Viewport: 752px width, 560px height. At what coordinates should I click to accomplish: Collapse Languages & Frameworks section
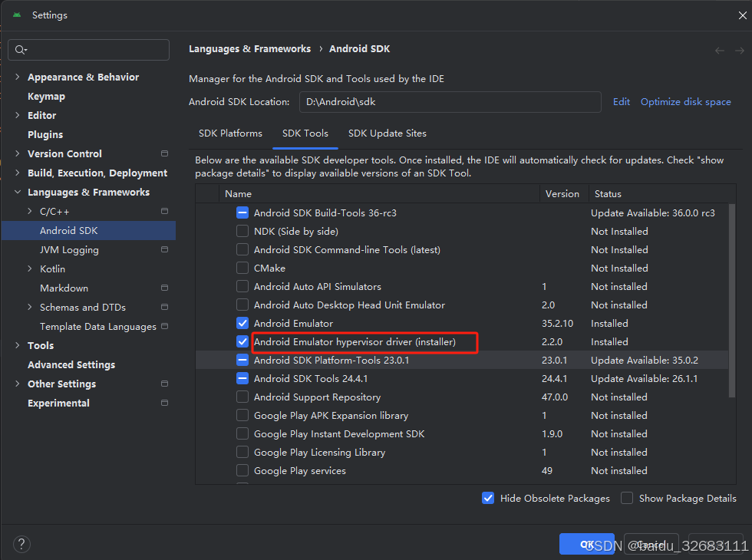pos(17,192)
